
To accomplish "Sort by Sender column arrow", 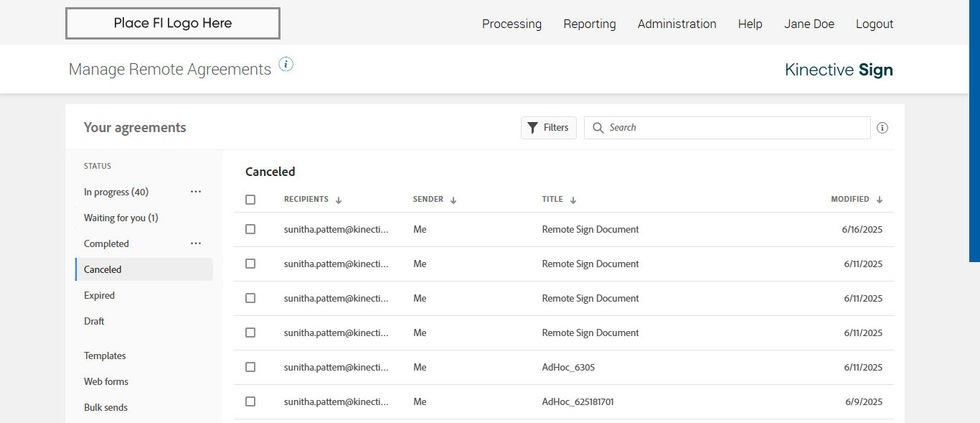I will [x=453, y=200].
